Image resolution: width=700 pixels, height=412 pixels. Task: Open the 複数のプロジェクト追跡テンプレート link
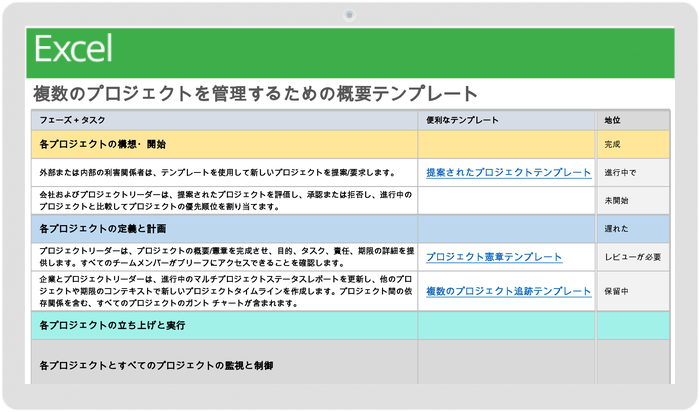[x=508, y=291]
